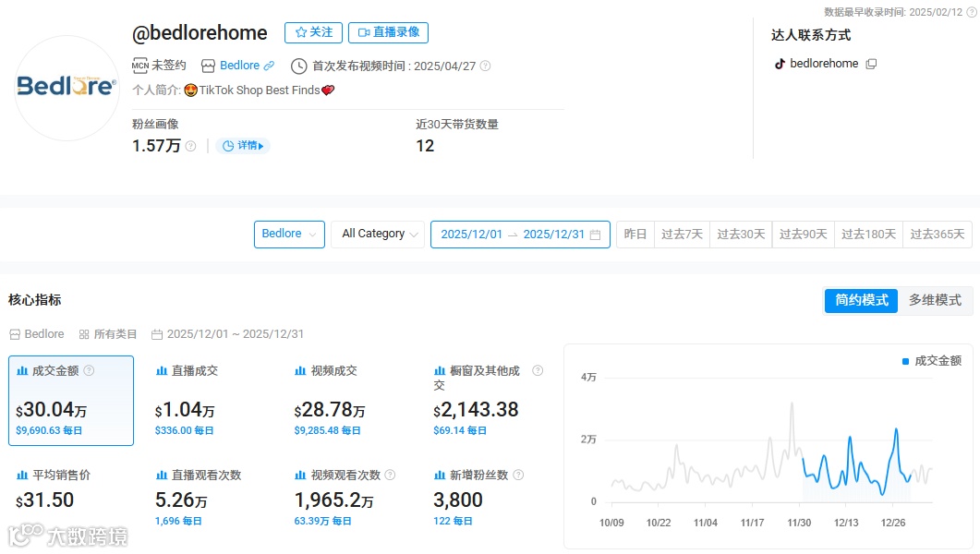Click help icon beside 1.57万 followers
This screenshot has width=980, height=554.
pyautogui.click(x=190, y=146)
